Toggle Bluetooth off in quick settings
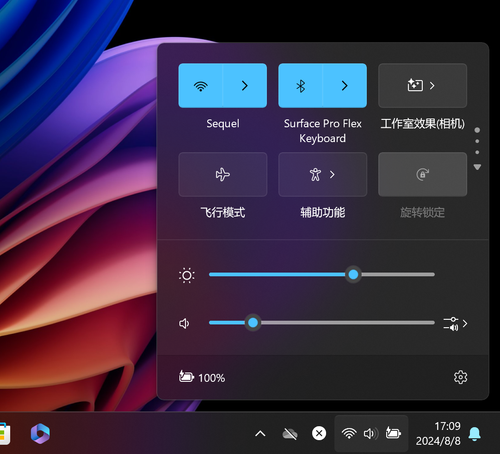500x454 pixels. pyautogui.click(x=300, y=86)
